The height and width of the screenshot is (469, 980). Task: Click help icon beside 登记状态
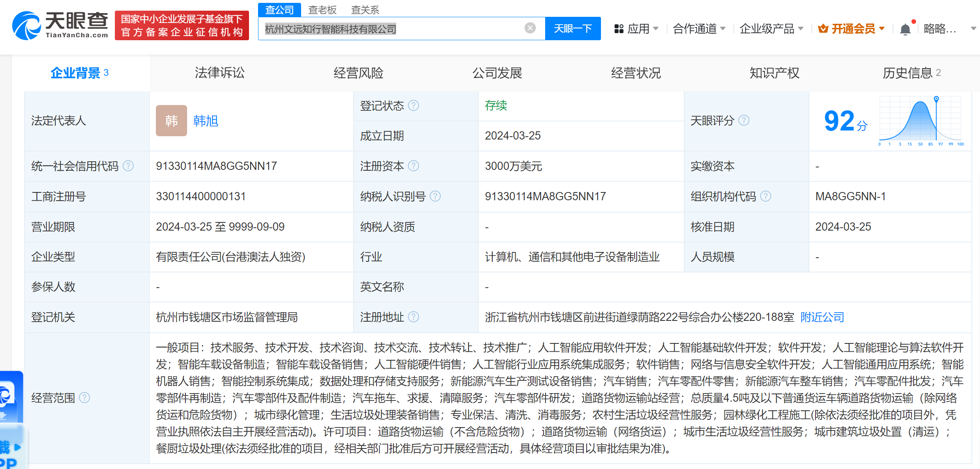414,106
